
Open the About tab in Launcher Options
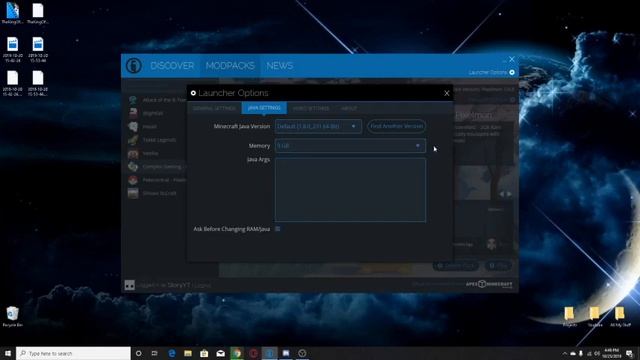(349, 109)
